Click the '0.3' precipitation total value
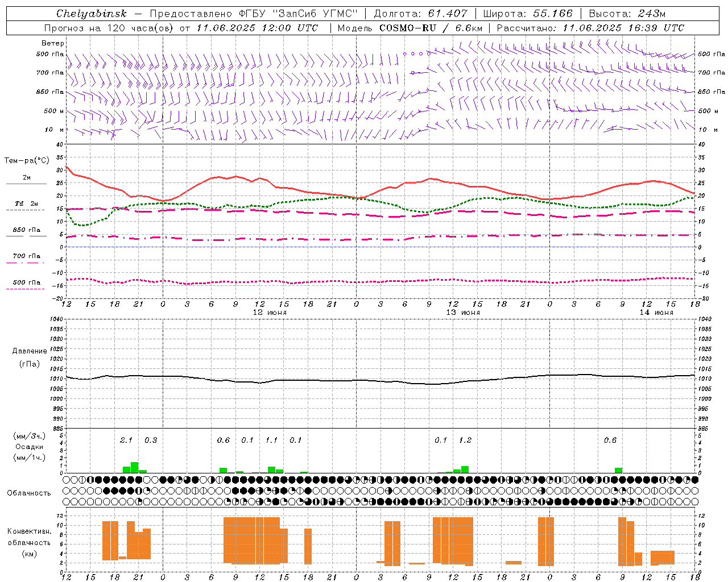The width and height of the screenshot is (728, 582). pyautogui.click(x=151, y=440)
